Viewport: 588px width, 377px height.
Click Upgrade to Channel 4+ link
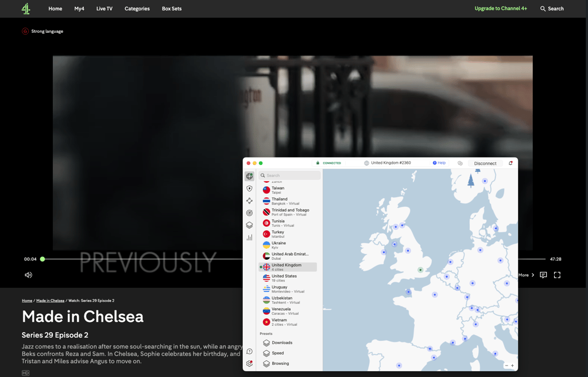coord(501,8)
